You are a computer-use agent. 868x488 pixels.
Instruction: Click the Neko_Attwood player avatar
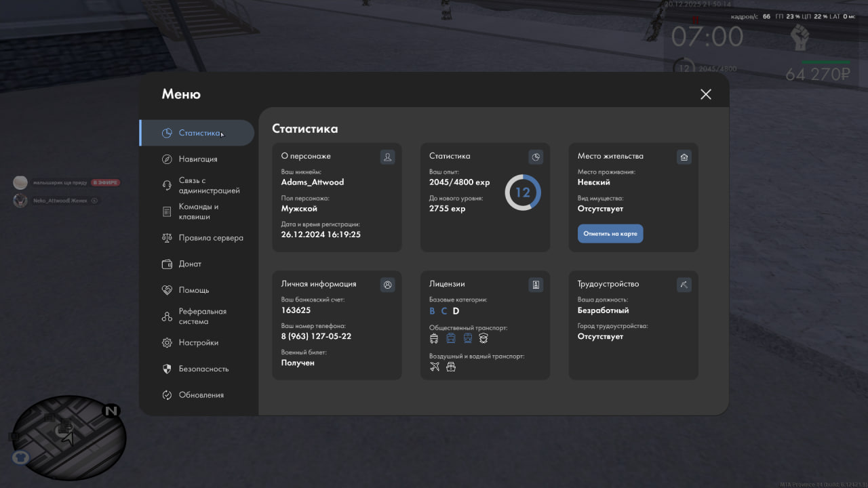[x=20, y=201]
